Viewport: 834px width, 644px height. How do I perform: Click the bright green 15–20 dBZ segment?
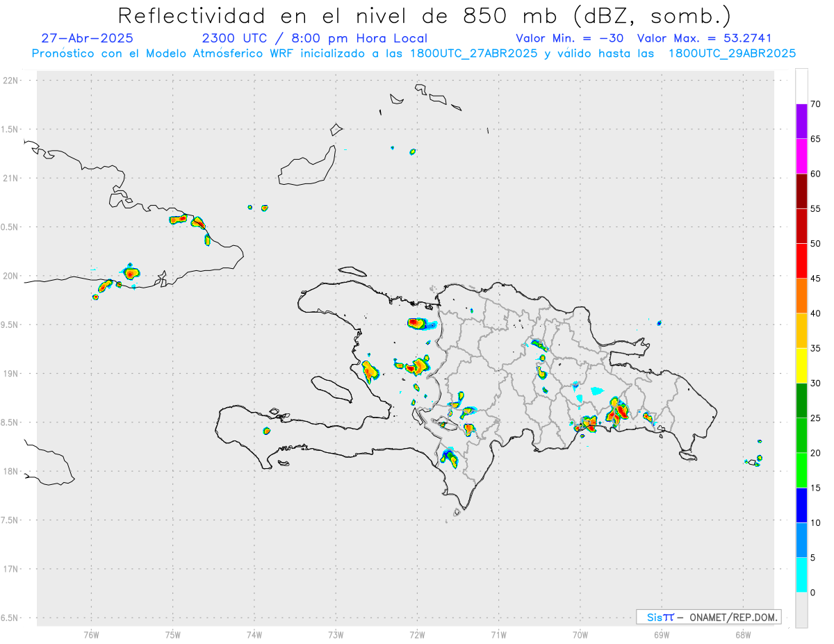point(801,470)
